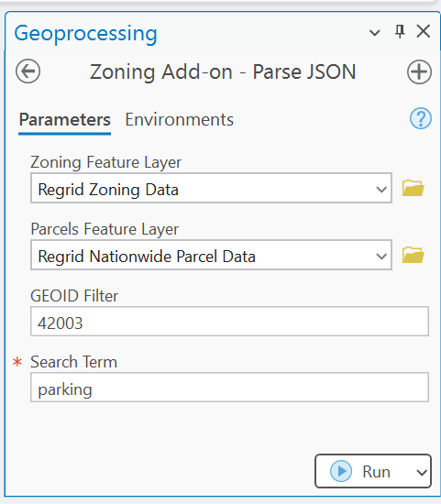This screenshot has width=441, height=504.
Task: Open tool help via the question mark icon
Action: click(x=421, y=118)
